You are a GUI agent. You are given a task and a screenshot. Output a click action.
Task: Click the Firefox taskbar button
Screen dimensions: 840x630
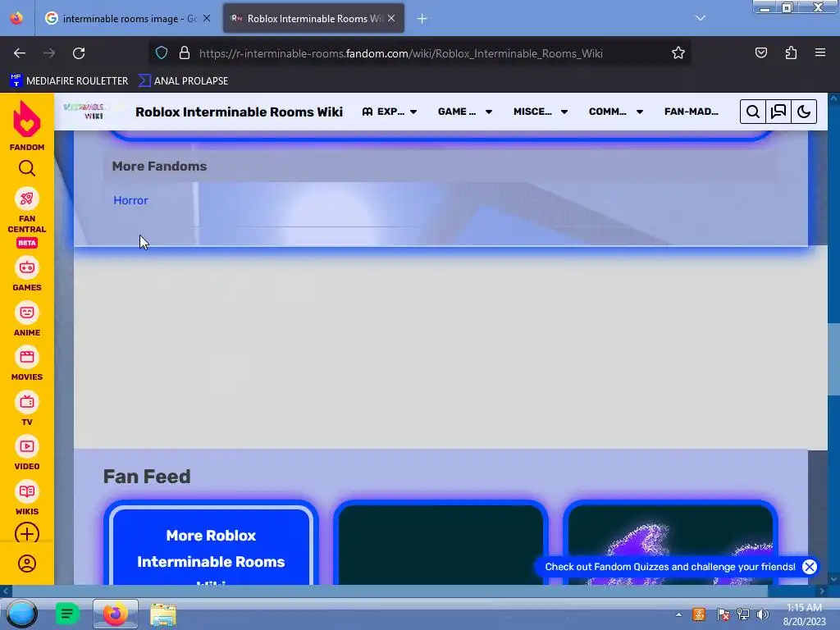coord(115,614)
